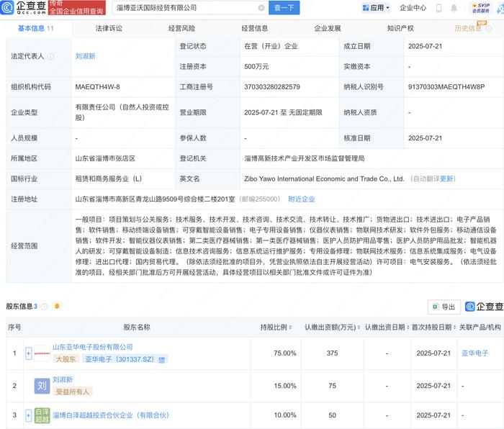Open the SVIP member service icon
This screenshot has width=504, height=429.
click(480, 8)
